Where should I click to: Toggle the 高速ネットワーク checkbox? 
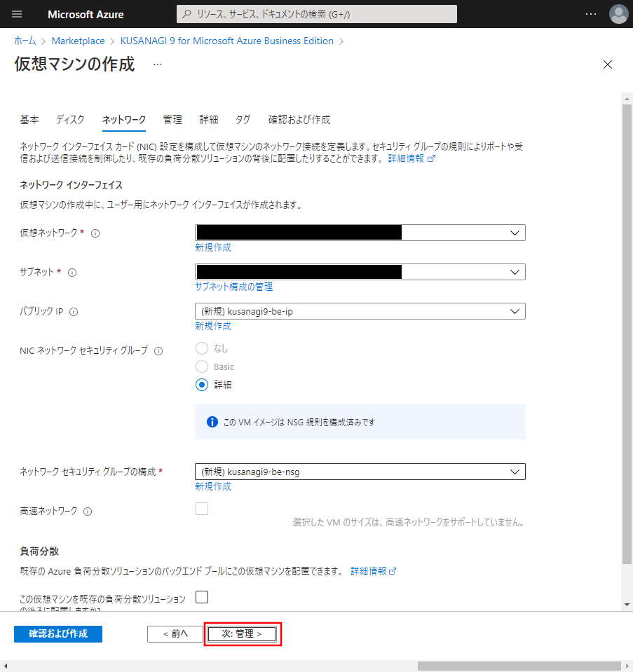(x=202, y=509)
